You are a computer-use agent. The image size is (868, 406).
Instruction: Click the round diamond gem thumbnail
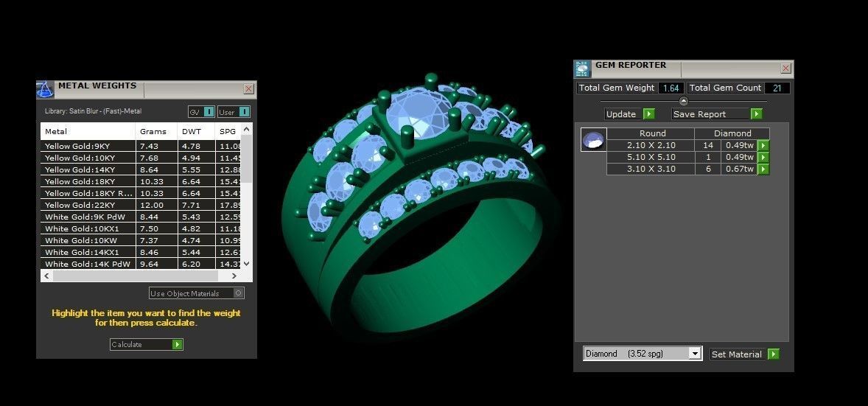coord(593,139)
